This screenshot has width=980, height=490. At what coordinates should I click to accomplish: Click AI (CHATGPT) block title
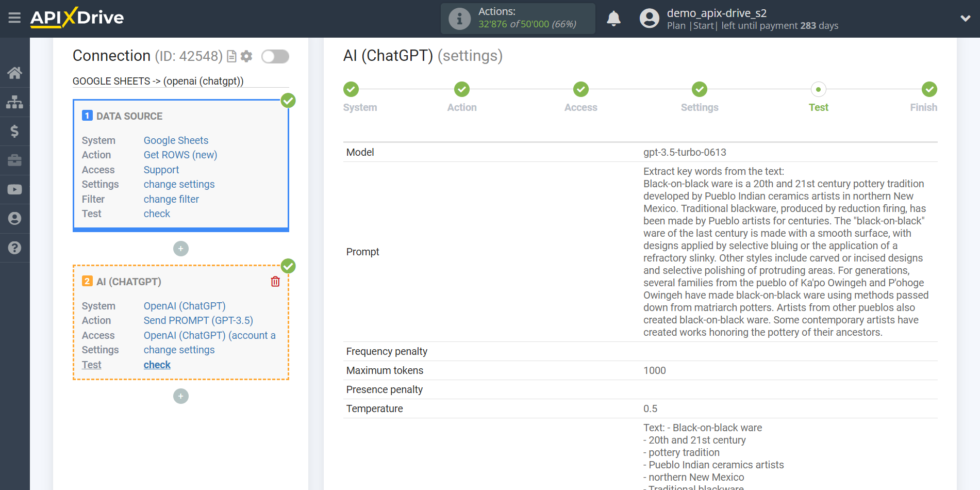tap(129, 282)
